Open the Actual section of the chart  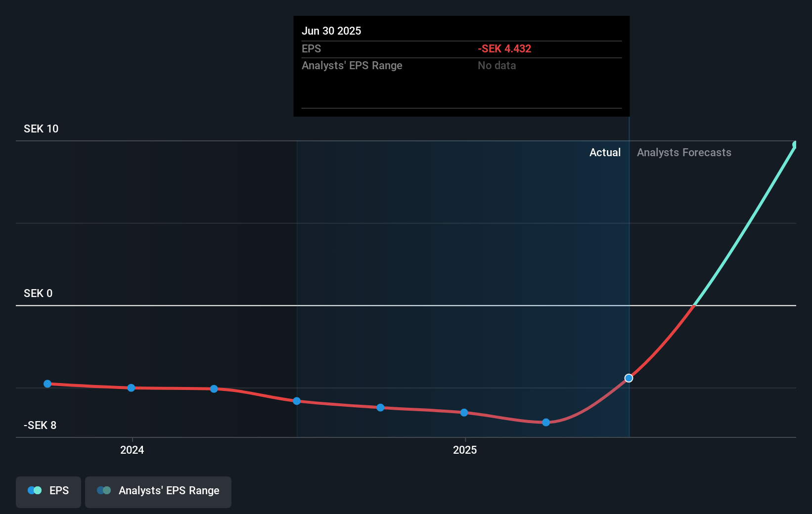coord(605,152)
